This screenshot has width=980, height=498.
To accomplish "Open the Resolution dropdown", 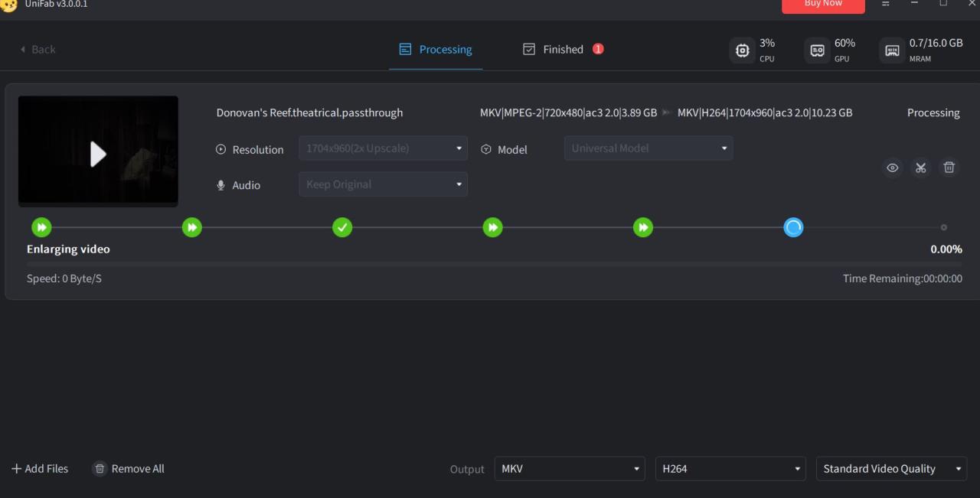I will pyautogui.click(x=383, y=148).
